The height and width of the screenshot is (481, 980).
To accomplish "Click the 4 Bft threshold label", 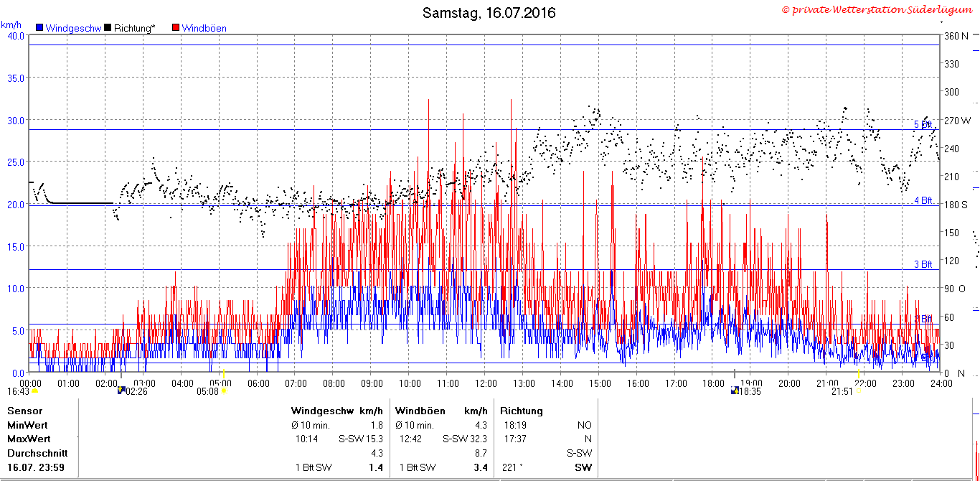I will coord(923,200).
